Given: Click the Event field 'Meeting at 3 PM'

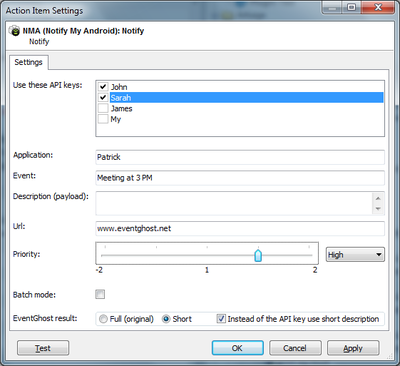Looking at the screenshot, I should 240,178.
